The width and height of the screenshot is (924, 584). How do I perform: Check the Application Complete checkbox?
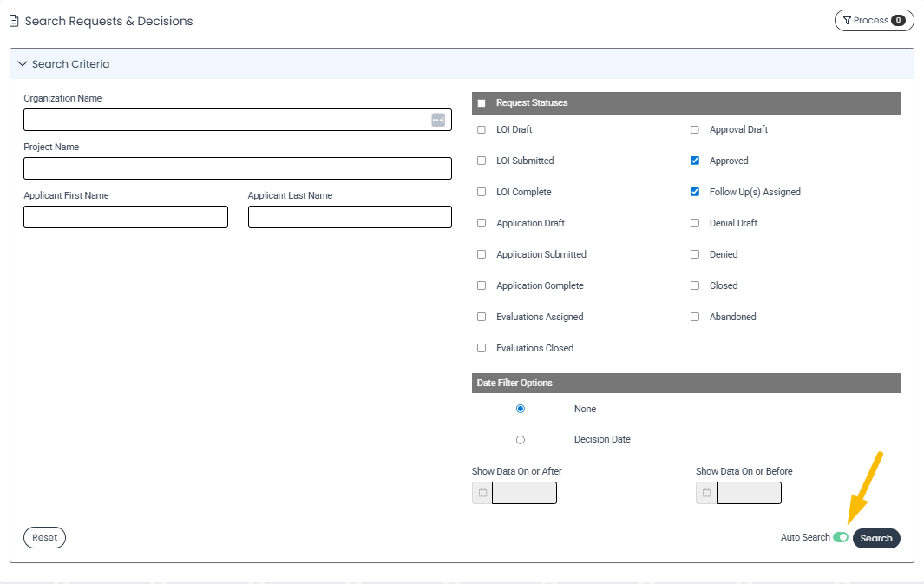482,285
